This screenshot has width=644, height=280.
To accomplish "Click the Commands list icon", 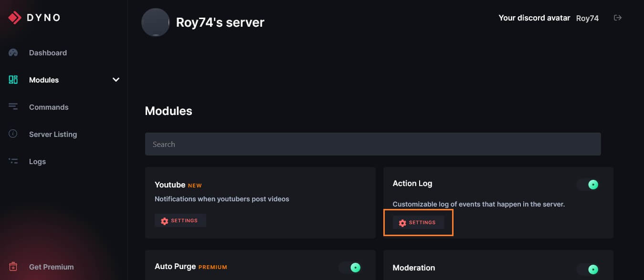I will click(13, 107).
